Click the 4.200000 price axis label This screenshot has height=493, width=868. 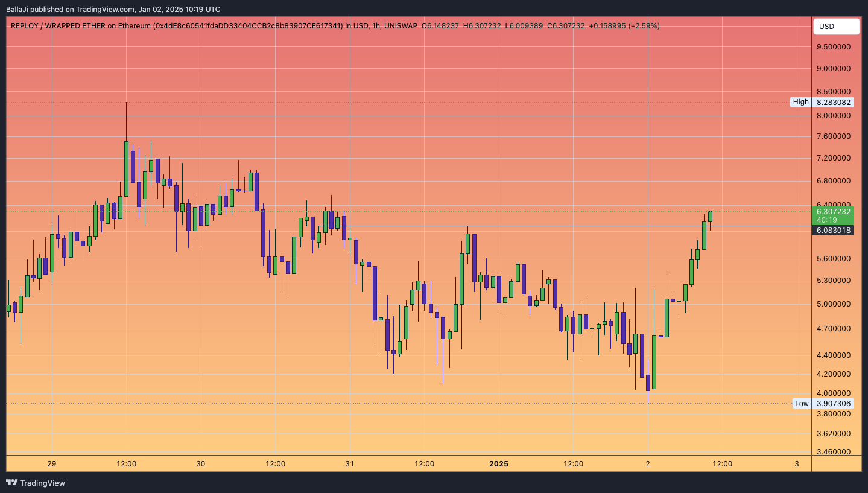click(x=834, y=374)
